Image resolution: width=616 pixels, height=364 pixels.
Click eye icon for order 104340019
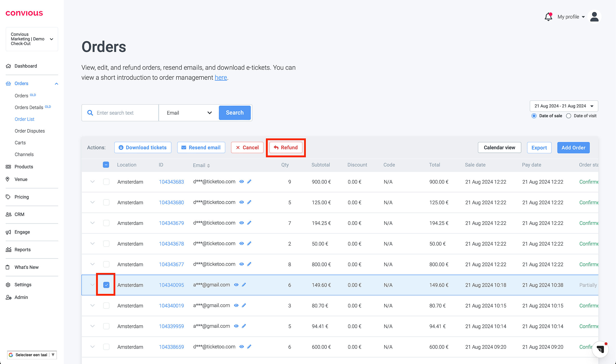tap(236, 305)
